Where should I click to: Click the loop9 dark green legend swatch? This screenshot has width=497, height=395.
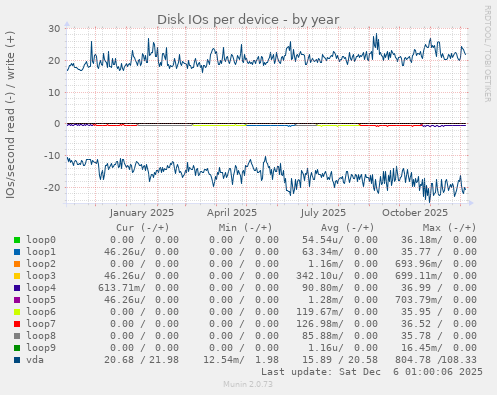coord(17,348)
